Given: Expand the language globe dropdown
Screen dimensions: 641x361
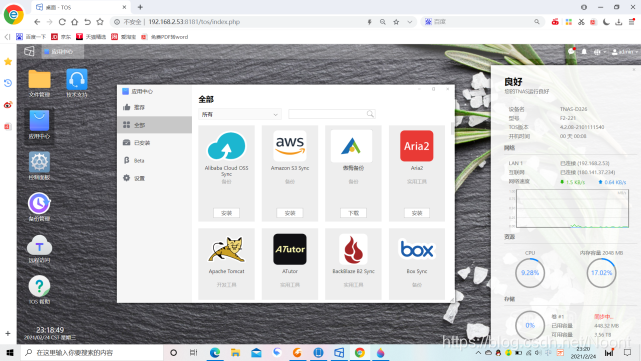Looking at the screenshot, I should [x=600, y=52].
